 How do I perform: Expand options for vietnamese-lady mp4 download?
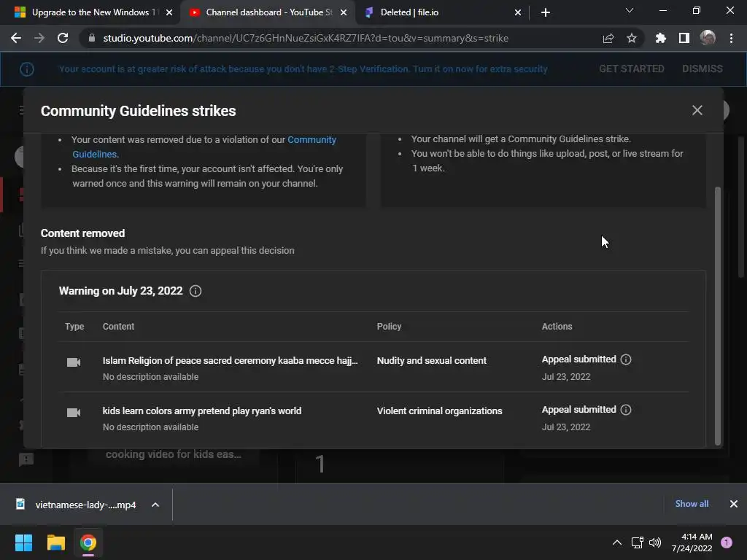pyautogui.click(x=155, y=505)
